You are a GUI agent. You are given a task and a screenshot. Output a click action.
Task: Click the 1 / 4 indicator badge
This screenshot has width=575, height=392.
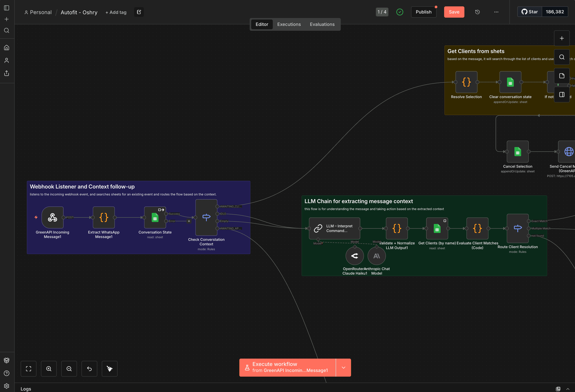coord(382,12)
